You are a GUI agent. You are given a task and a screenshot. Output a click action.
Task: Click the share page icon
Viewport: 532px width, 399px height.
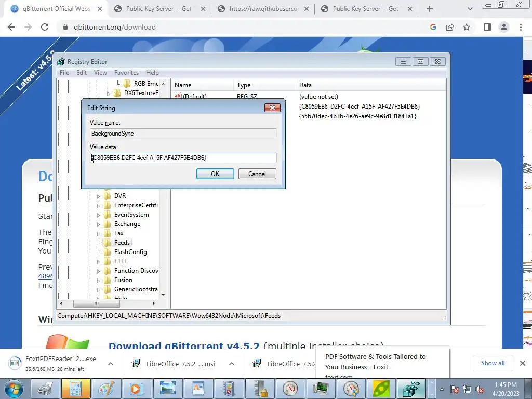tap(450, 27)
